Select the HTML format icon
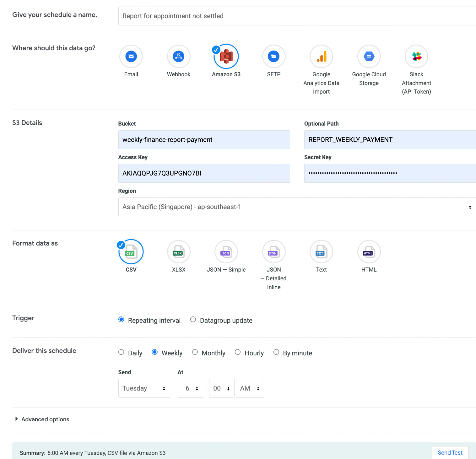Viewport: 476px width, 459px height. pyautogui.click(x=369, y=252)
